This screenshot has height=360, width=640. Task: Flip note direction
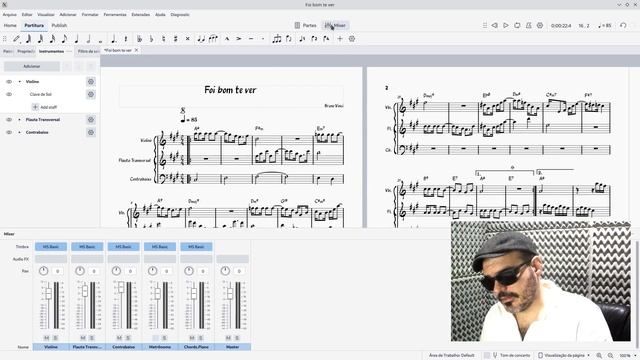(x=289, y=39)
